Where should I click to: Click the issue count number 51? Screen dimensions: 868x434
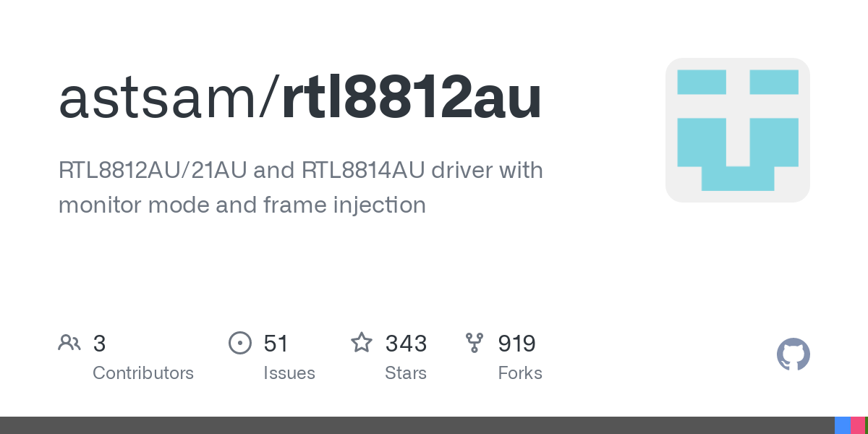point(276,344)
